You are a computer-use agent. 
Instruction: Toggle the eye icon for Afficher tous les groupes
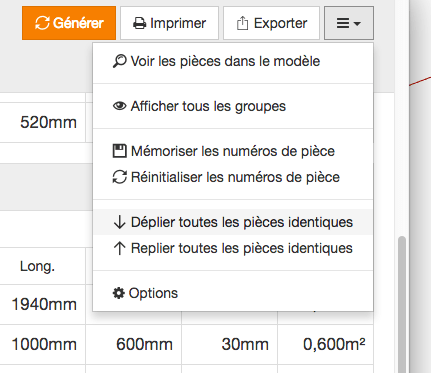(x=119, y=106)
